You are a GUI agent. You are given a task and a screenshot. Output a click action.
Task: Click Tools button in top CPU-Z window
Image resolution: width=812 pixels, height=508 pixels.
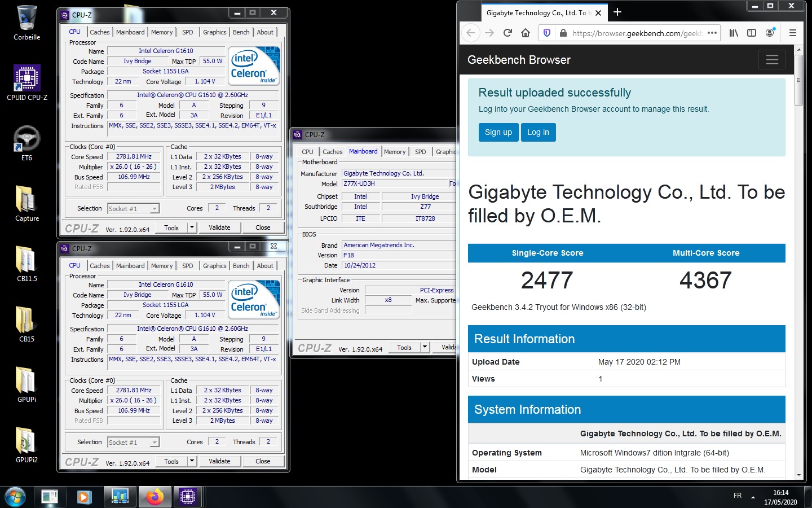point(171,227)
